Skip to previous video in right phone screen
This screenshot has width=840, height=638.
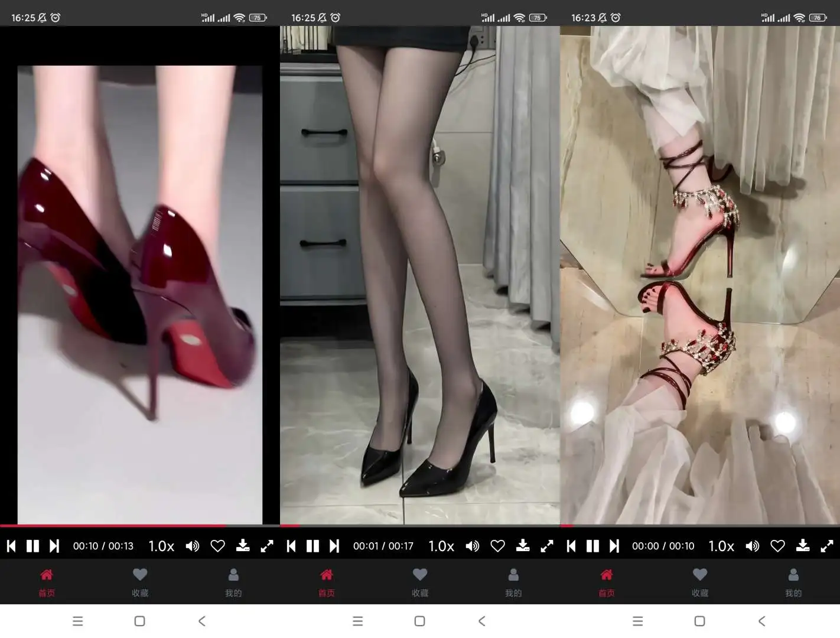pos(571,546)
